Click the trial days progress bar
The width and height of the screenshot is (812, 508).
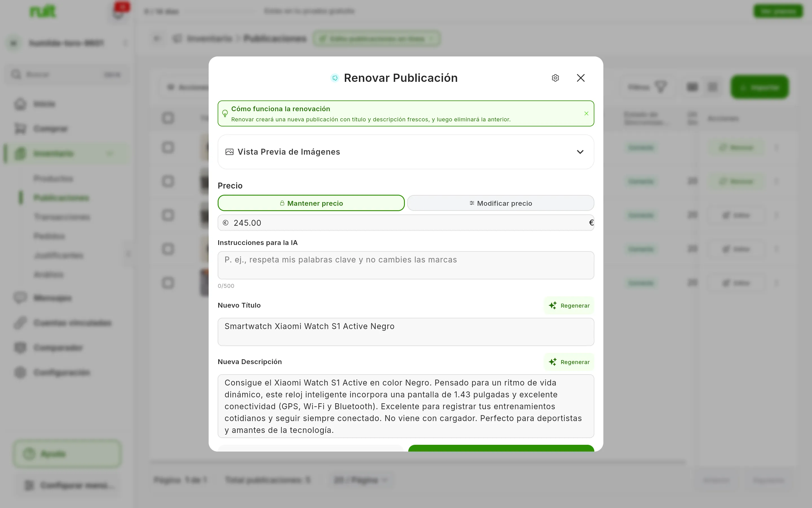point(220,11)
